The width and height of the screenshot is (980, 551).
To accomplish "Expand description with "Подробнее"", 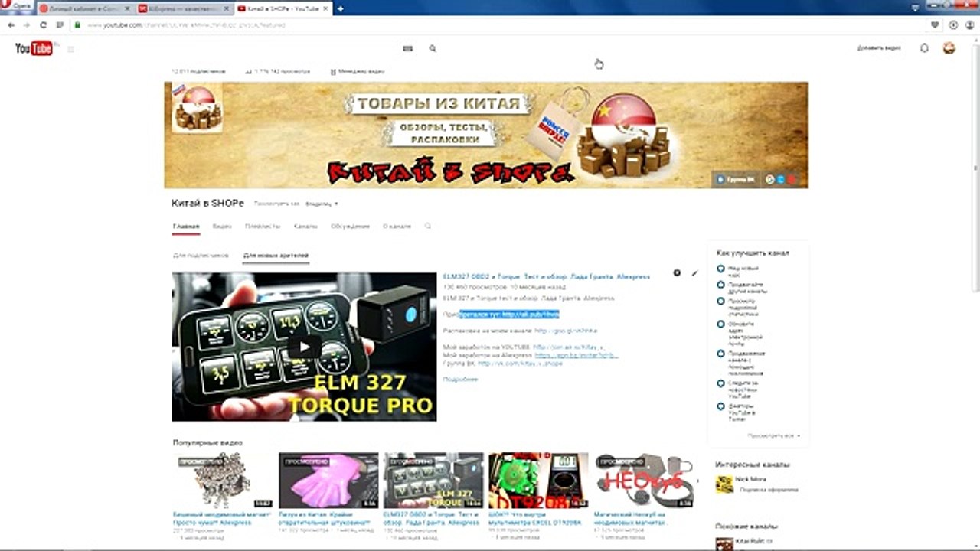I will click(x=460, y=380).
